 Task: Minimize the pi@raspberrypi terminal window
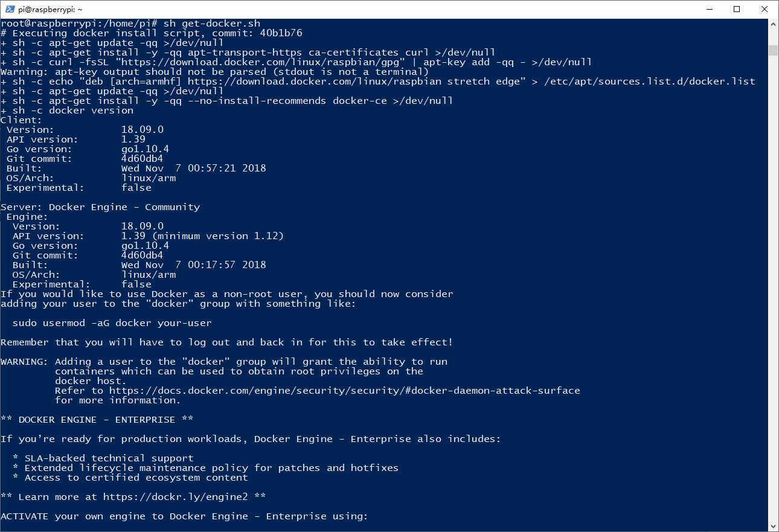[709, 9]
